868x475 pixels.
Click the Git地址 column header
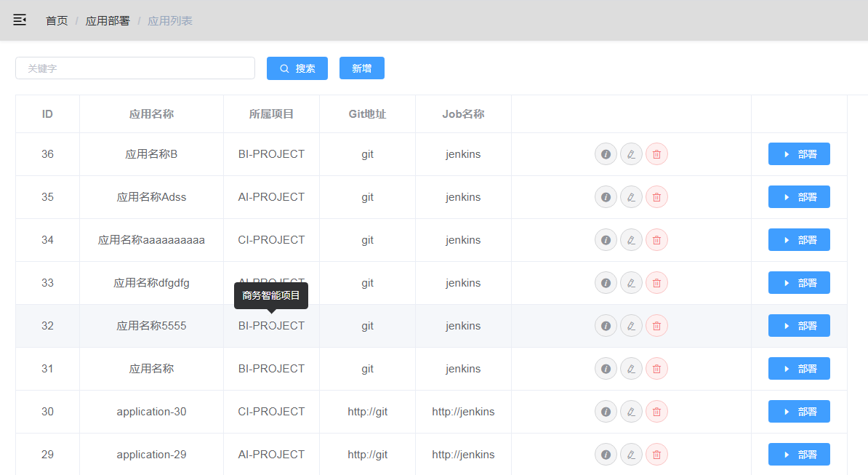[x=367, y=114]
